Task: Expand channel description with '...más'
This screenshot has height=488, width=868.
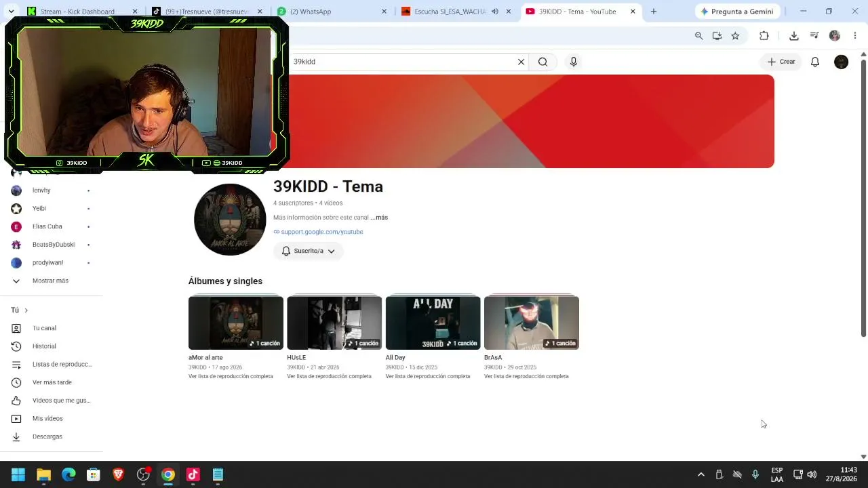Action: coord(380,218)
